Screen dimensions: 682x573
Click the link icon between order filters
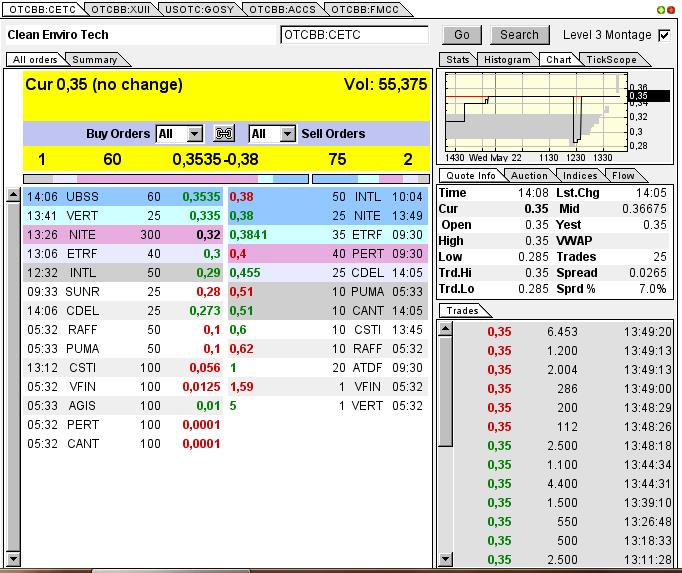(225, 134)
